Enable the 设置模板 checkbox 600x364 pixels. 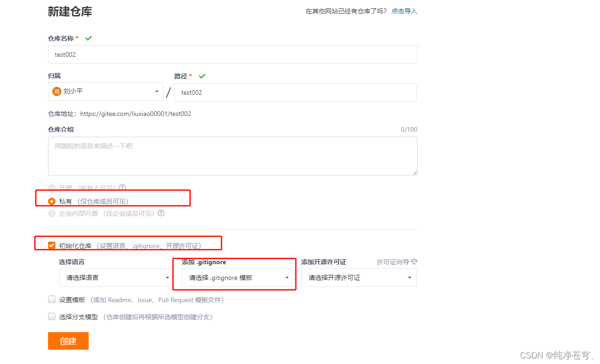(x=51, y=299)
